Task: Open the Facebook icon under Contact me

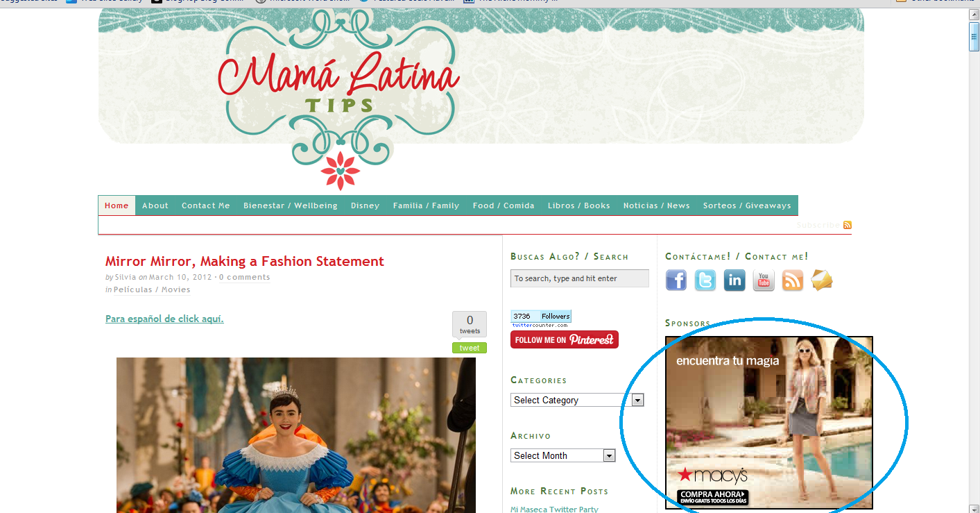Action: (x=676, y=280)
